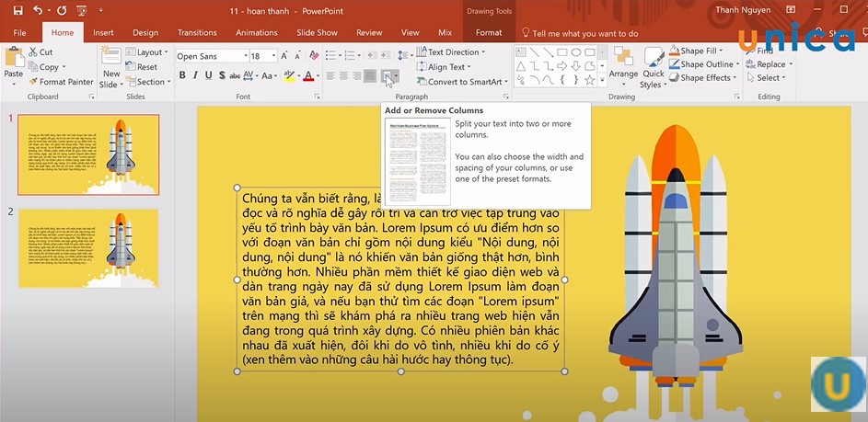Apply bullets to text

332,55
